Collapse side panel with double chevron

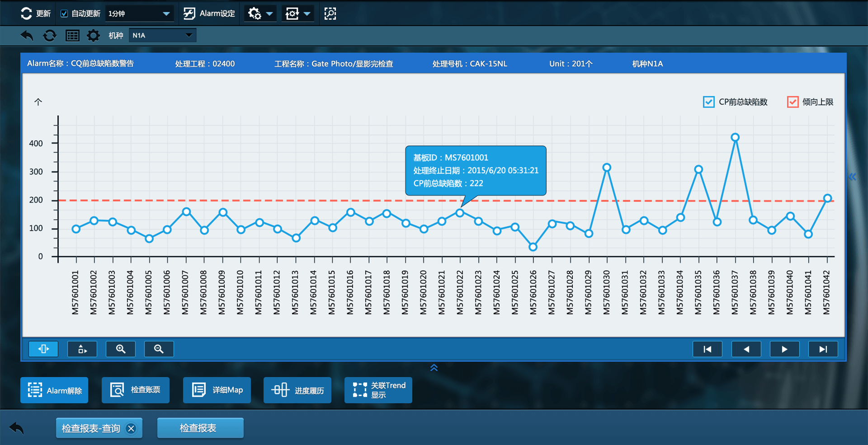pos(852,177)
